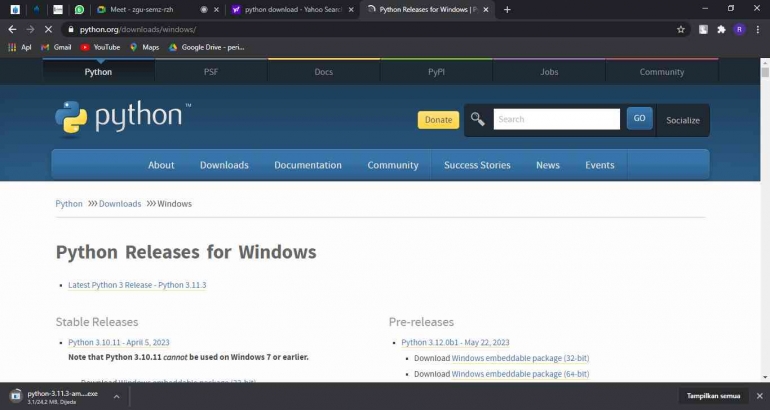Screen dimensions: 770x410
Task: Close the Yahoo Search tab
Action: pyautogui.click(x=351, y=9)
